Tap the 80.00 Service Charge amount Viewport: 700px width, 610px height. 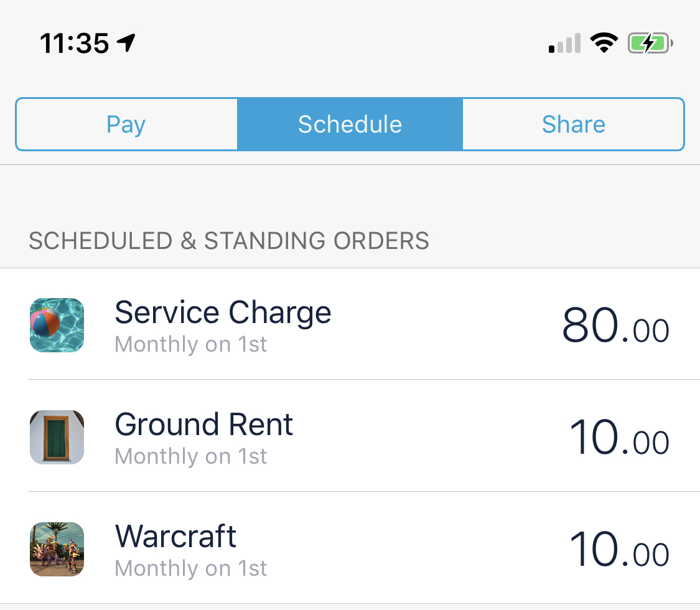(x=615, y=326)
